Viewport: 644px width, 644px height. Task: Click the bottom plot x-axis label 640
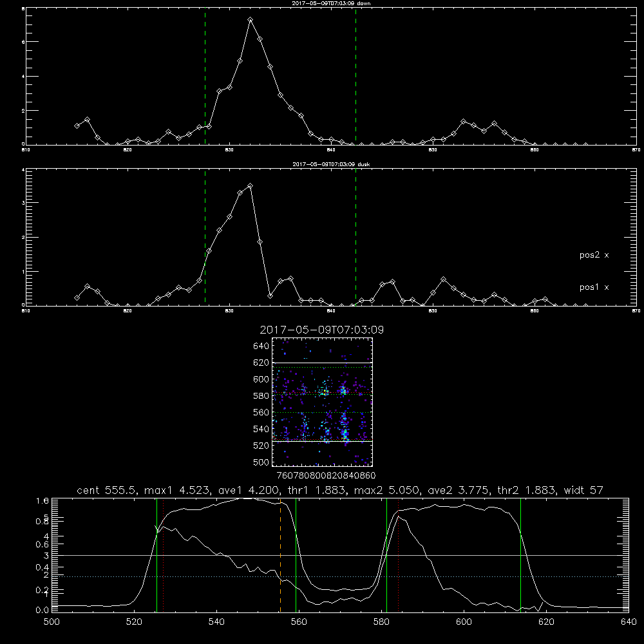click(629, 622)
